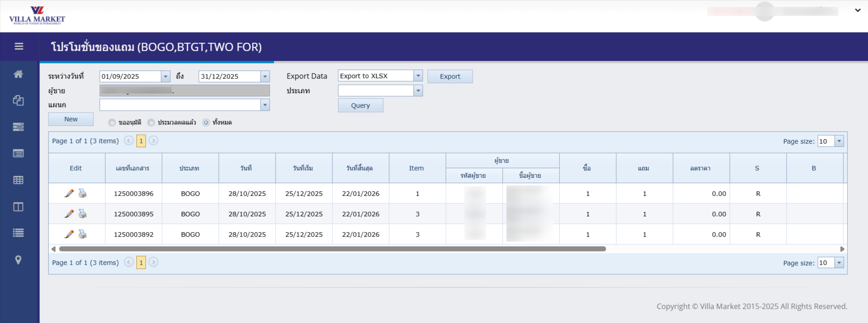This screenshot has width=868, height=323.
Task: Click the Query button
Action: [x=360, y=105]
